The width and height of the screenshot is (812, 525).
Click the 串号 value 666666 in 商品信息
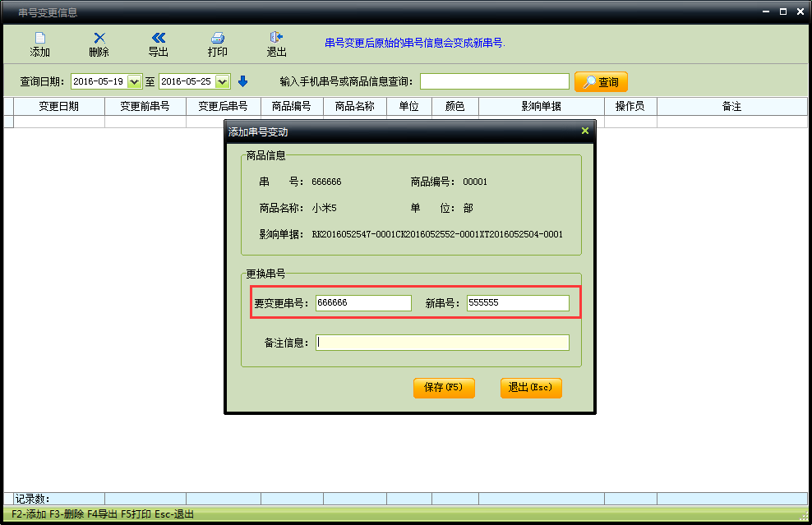click(x=326, y=182)
